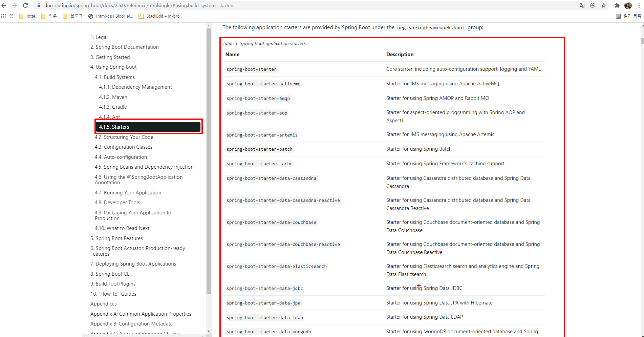Open 4.8. Developer Tools
This screenshot has width=644, height=337.
(x=117, y=203)
